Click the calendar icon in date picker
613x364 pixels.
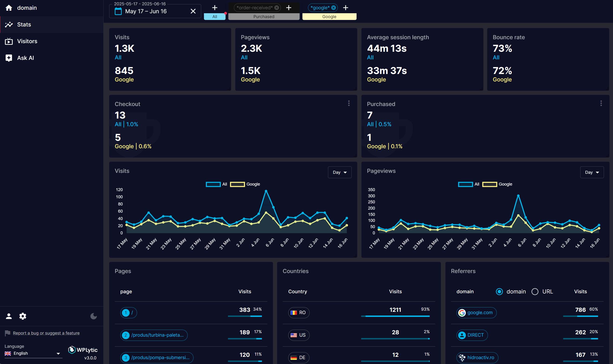(x=118, y=11)
